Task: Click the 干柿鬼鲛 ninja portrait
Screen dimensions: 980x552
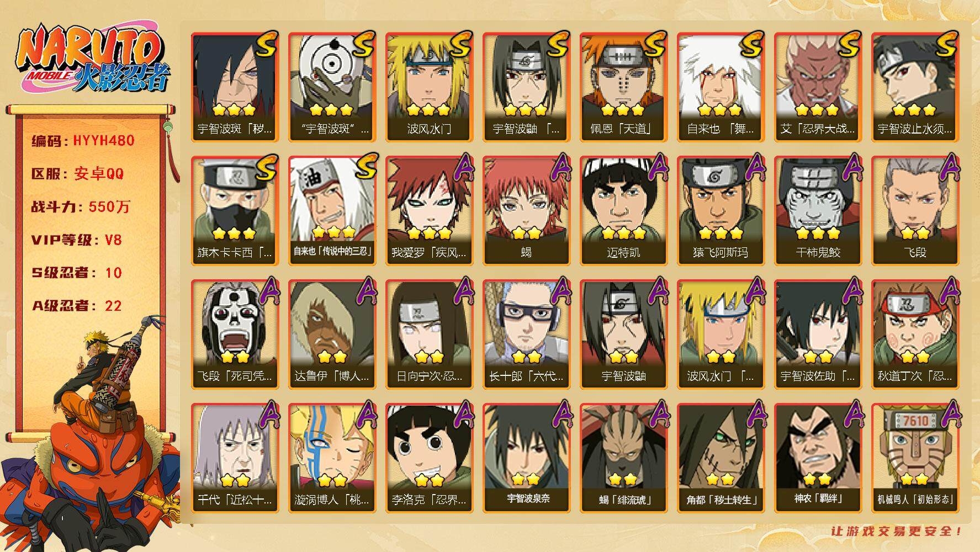Action: click(x=818, y=210)
